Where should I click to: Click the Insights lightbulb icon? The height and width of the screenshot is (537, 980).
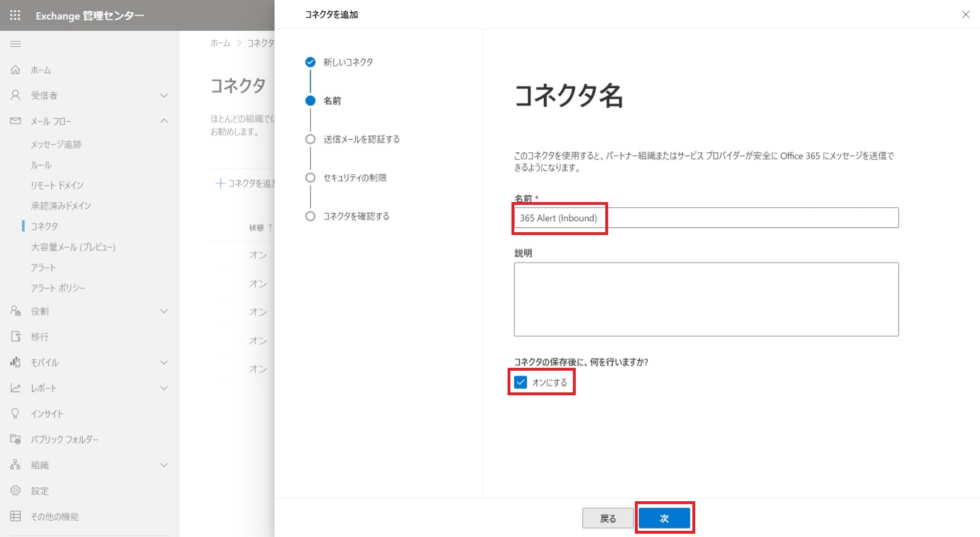coord(16,414)
